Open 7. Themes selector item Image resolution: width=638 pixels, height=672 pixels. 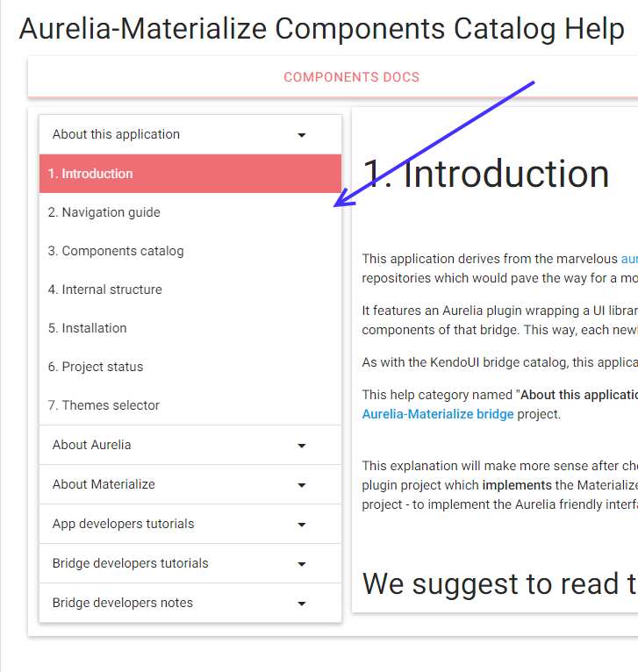coord(104,405)
